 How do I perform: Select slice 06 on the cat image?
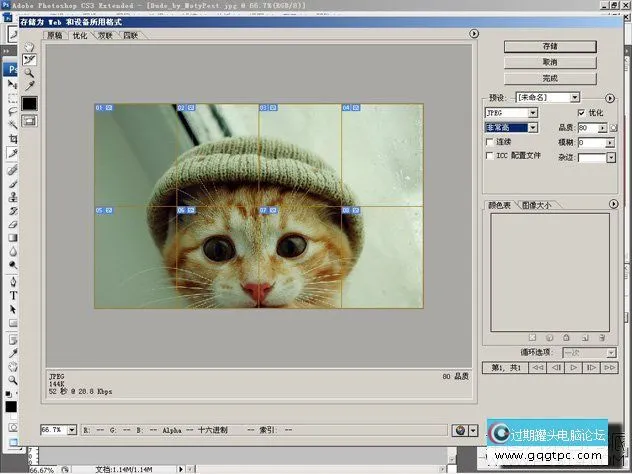click(218, 257)
